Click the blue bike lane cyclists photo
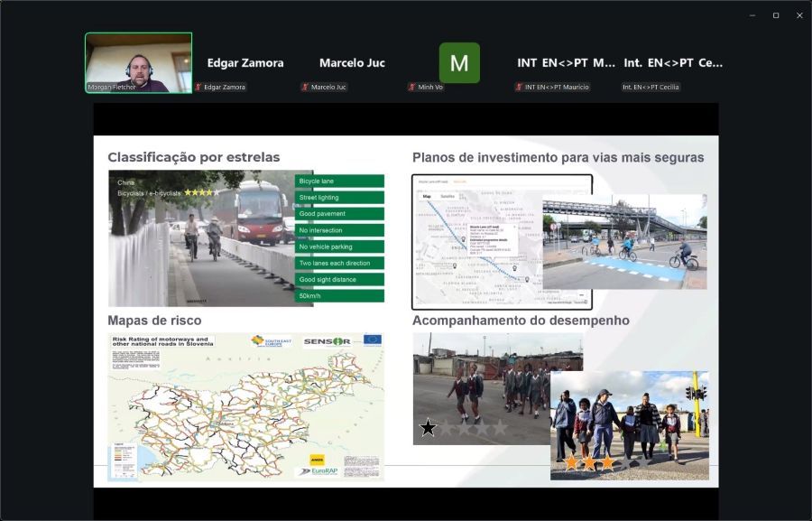Screen dimensions: 812x521 624,241
